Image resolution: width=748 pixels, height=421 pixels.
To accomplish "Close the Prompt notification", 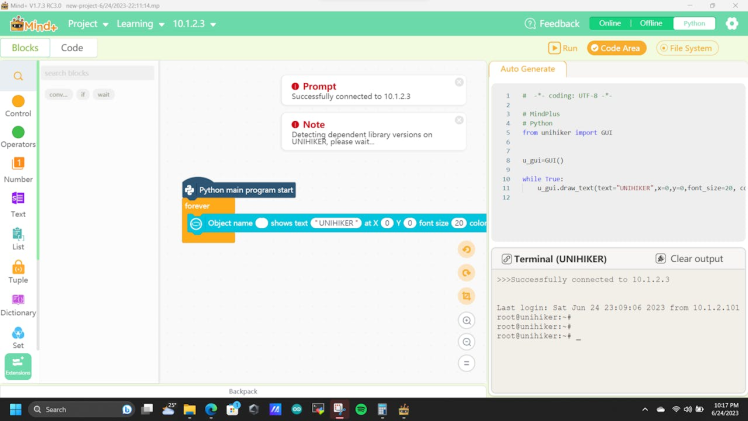I will click(459, 82).
